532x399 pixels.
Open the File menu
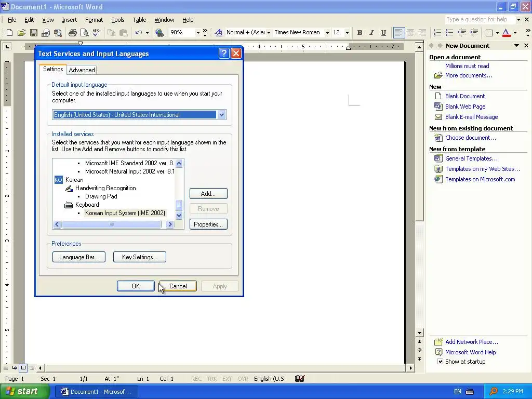(12, 20)
